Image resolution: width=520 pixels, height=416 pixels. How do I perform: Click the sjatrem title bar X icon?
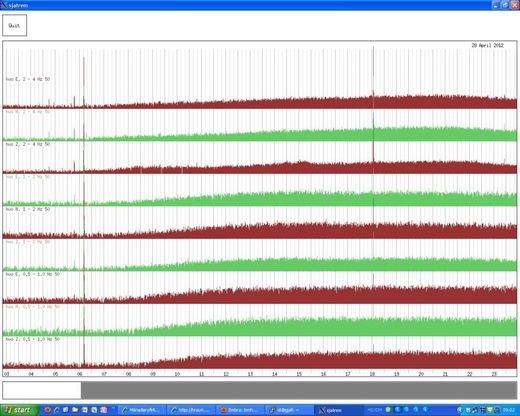4,5
